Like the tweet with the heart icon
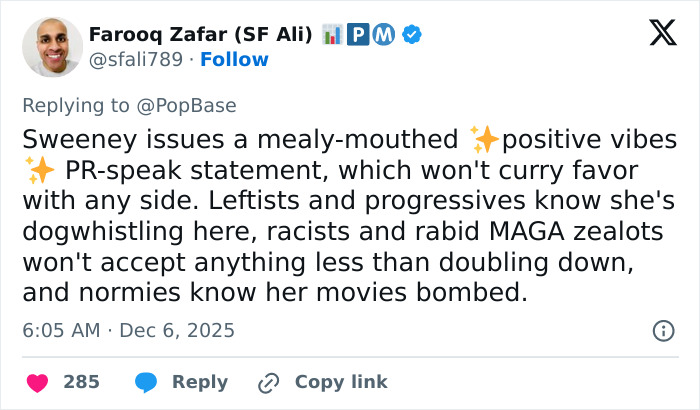 coord(37,382)
